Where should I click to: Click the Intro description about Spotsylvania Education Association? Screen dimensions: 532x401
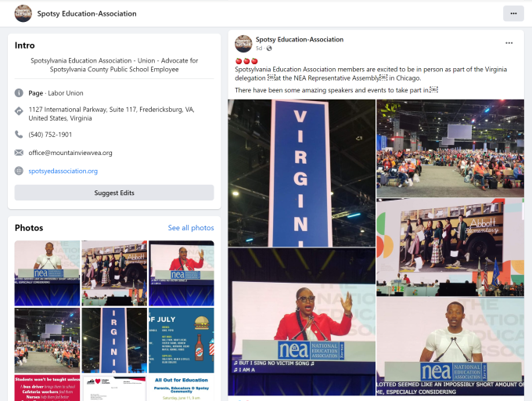(114, 65)
